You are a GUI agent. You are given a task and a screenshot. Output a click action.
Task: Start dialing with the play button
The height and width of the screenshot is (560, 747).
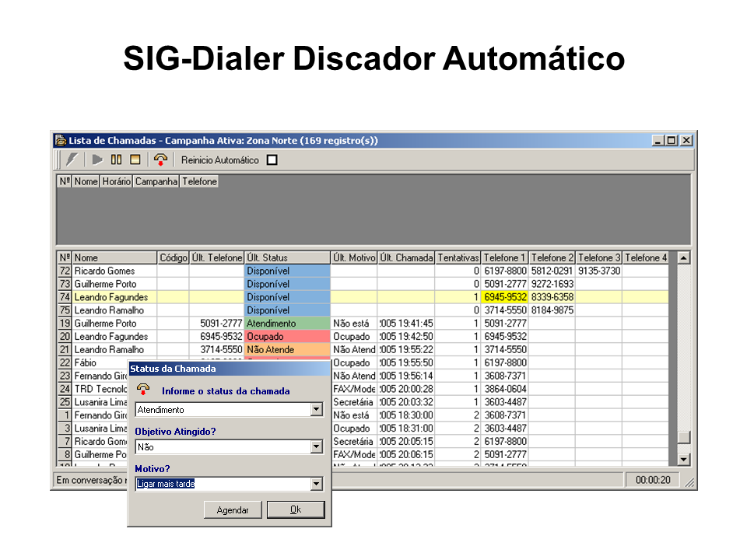pyautogui.click(x=97, y=159)
